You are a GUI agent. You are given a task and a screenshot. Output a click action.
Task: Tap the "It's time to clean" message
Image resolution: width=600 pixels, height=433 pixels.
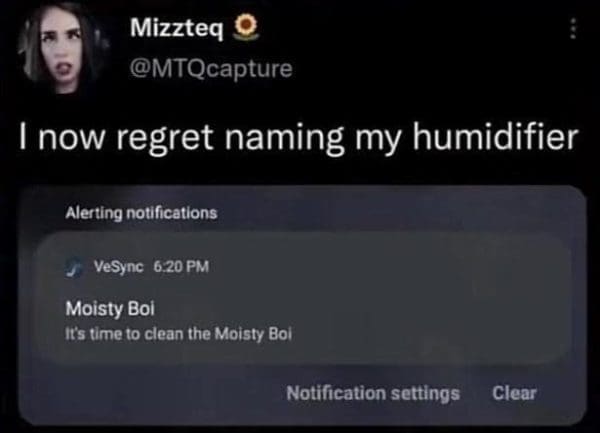[x=178, y=334]
